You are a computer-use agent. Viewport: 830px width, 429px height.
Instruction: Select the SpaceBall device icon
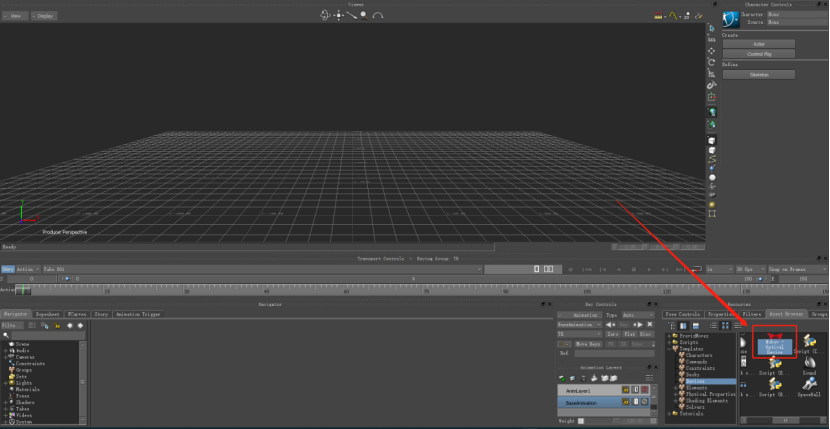click(x=809, y=388)
